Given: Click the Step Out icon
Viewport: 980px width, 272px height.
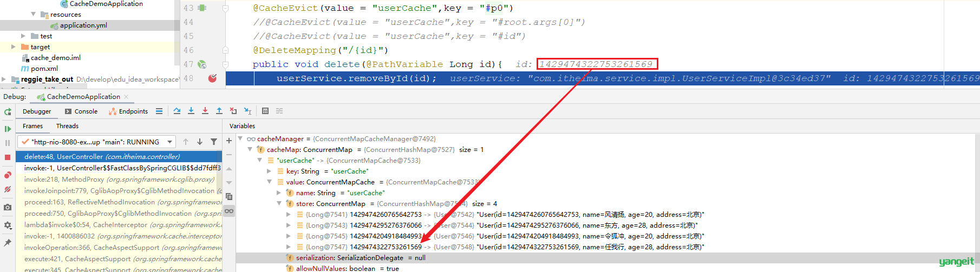Looking at the screenshot, I should point(219,111).
